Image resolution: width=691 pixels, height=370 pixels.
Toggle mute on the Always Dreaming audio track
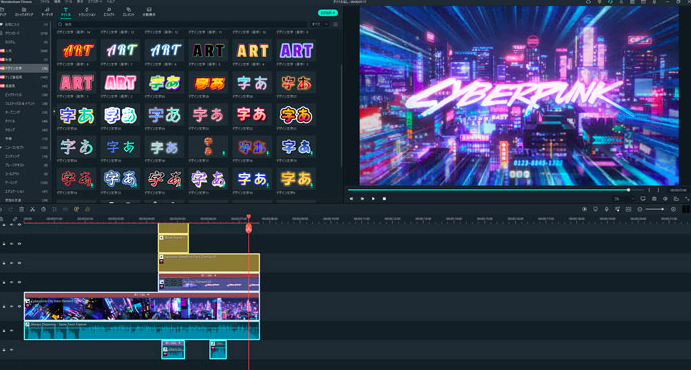tap(12, 330)
